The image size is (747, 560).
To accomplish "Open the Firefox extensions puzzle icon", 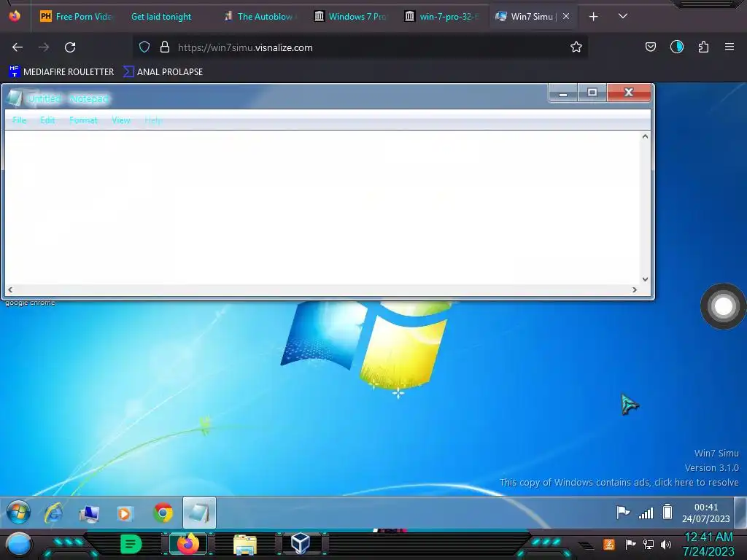I will click(703, 47).
